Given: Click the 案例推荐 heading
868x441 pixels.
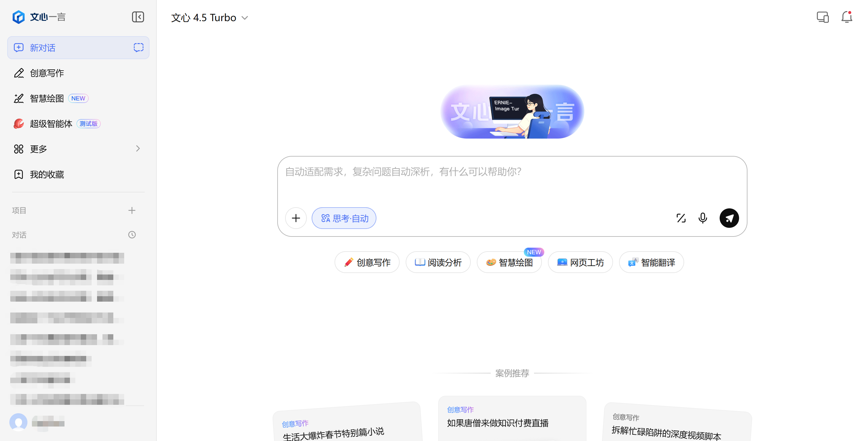Looking at the screenshot, I should pos(512,373).
